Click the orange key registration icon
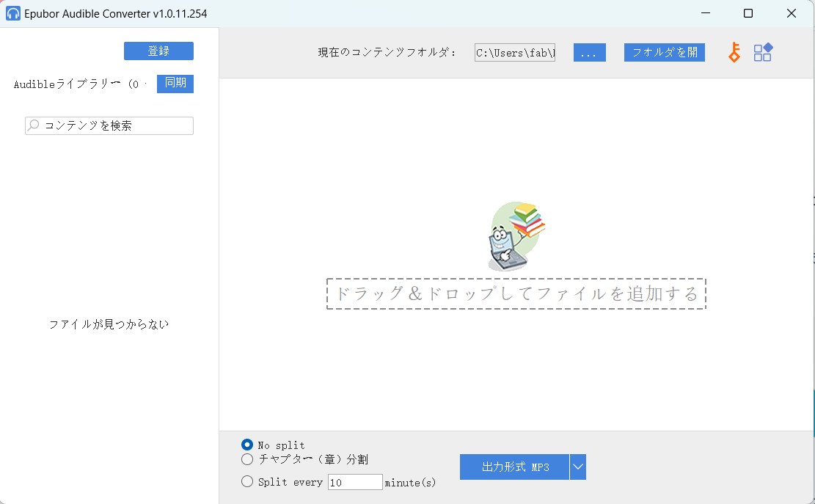 pos(734,53)
